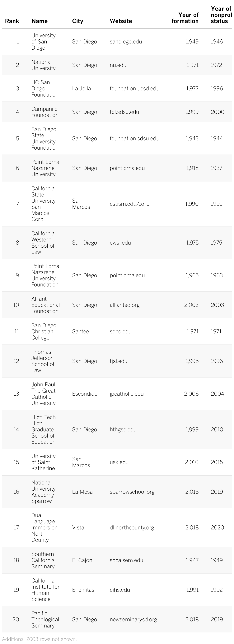Open the tcf.sdsu.edu website link
Viewport: 234px width, 644px height.
pos(124,112)
